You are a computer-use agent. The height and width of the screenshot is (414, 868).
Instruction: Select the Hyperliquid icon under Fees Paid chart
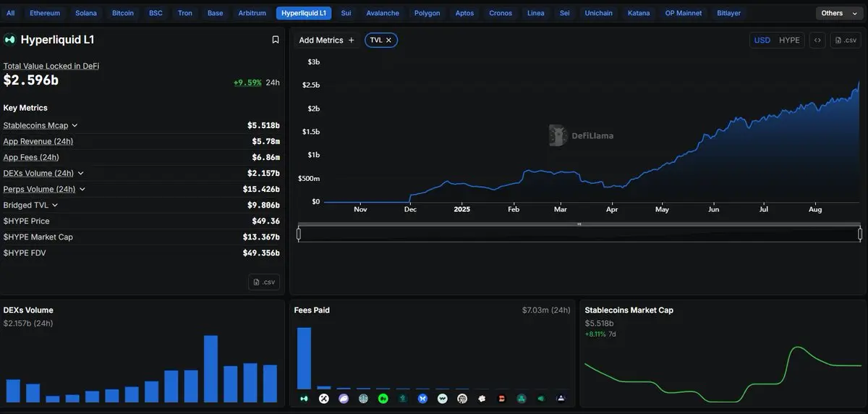[x=304, y=399]
